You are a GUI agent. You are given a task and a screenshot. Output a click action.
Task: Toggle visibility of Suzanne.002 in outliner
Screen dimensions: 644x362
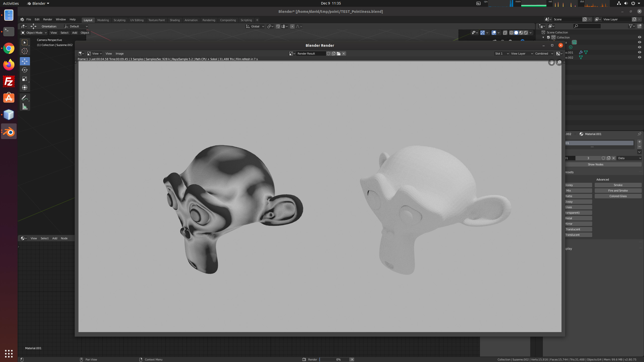pos(640,57)
